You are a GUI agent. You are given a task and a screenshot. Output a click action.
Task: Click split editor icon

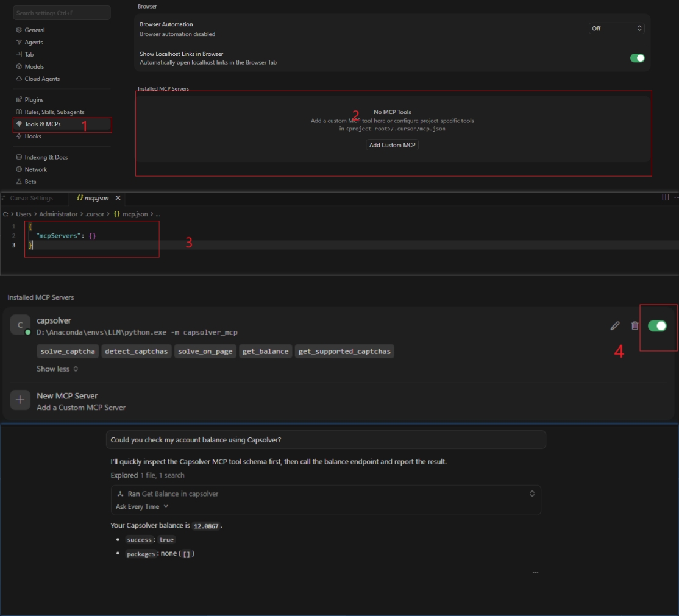pos(665,197)
